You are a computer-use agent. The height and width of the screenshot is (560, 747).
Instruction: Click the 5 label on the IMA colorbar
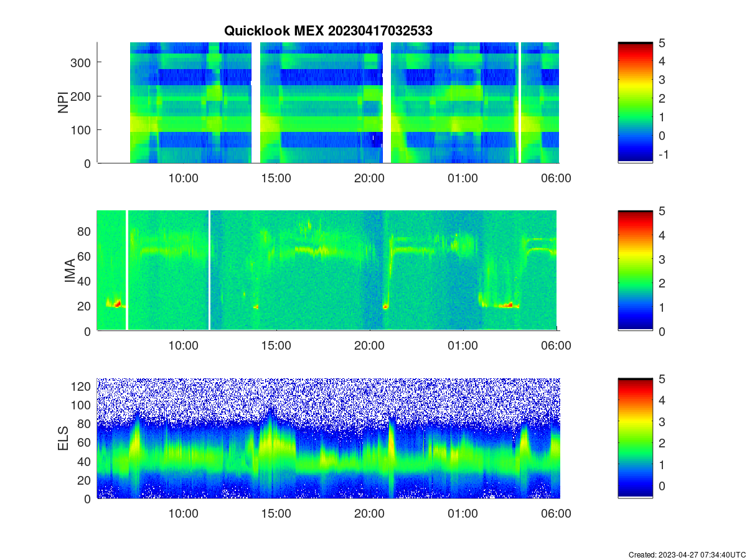tap(662, 210)
